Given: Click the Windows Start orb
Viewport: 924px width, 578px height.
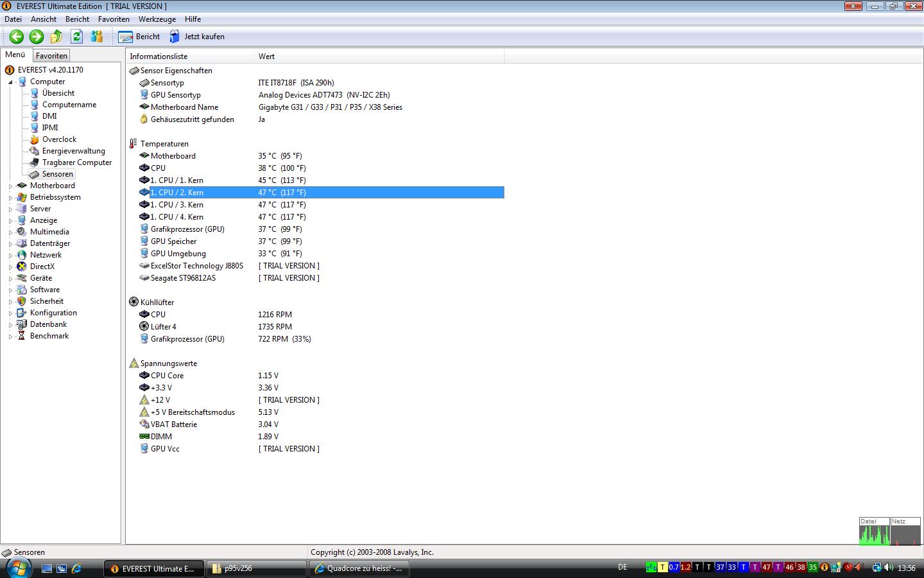Looking at the screenshot, I should point(19,568).
